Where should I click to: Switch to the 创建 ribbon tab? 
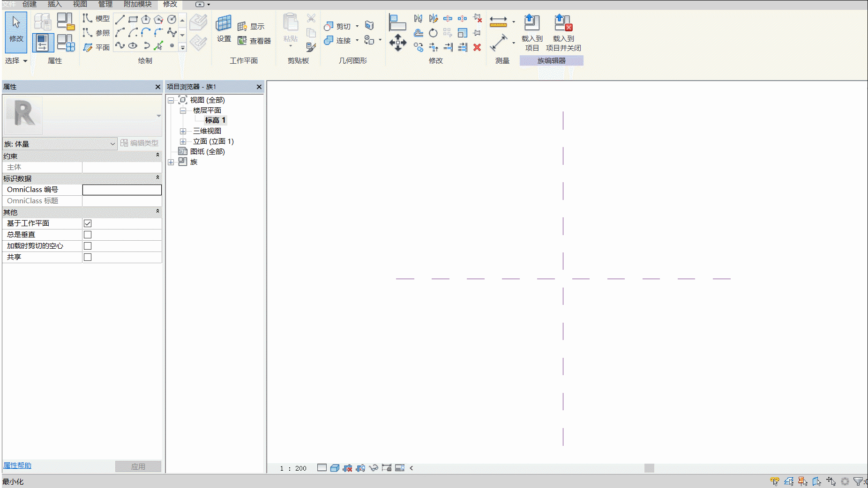tap(29, 4)
